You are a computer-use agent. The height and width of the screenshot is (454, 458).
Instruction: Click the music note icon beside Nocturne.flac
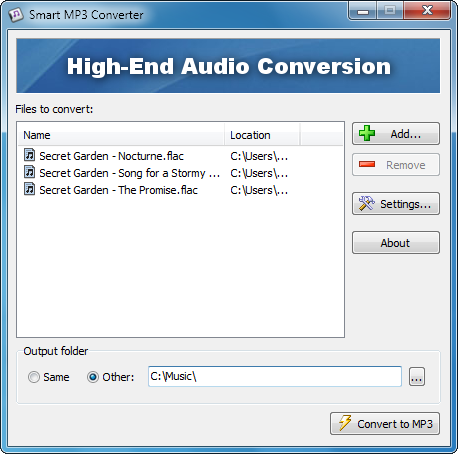point(29,155)
